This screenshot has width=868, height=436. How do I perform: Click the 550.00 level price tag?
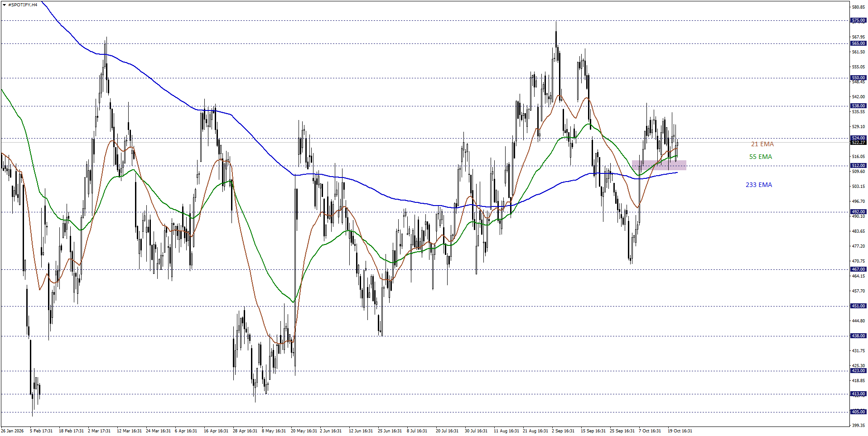(858, 78)
